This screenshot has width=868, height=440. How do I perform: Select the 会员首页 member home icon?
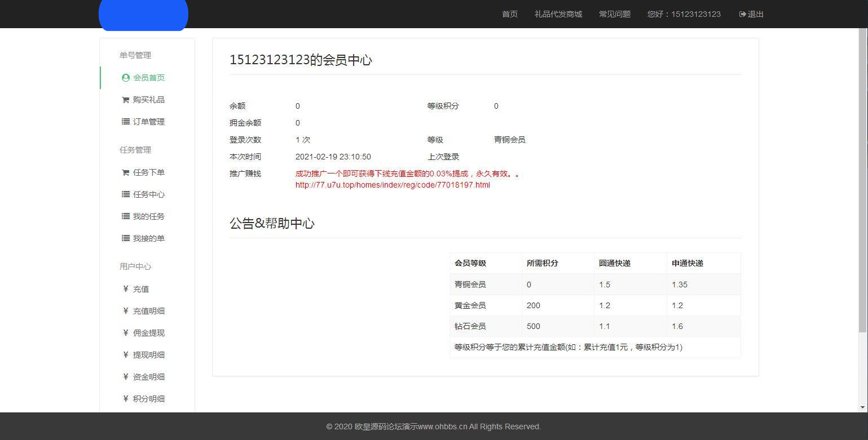125,77
